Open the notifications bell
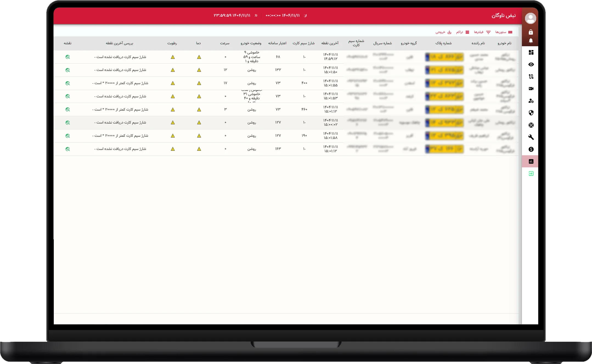592x364 pixels. (531, 41)
